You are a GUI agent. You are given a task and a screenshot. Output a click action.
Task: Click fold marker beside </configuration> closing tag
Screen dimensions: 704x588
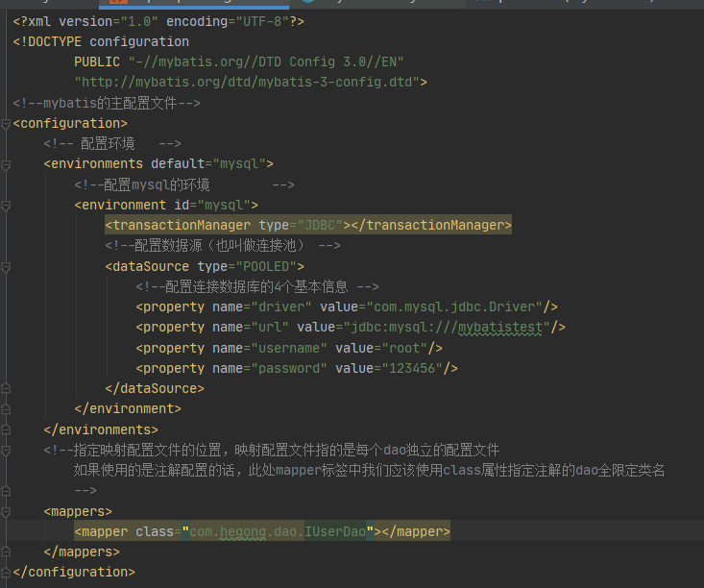pos(6,573)
